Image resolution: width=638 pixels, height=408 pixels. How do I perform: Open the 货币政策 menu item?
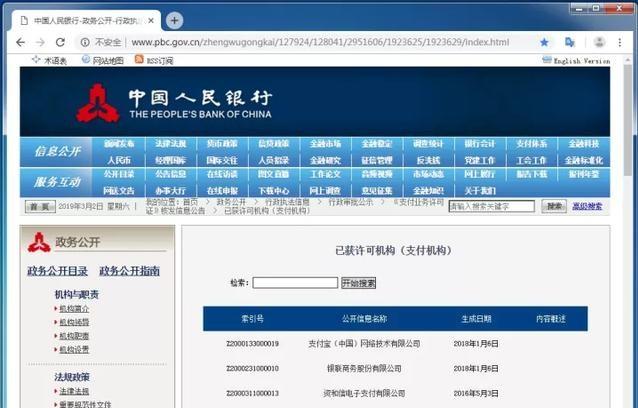[222, 144]
